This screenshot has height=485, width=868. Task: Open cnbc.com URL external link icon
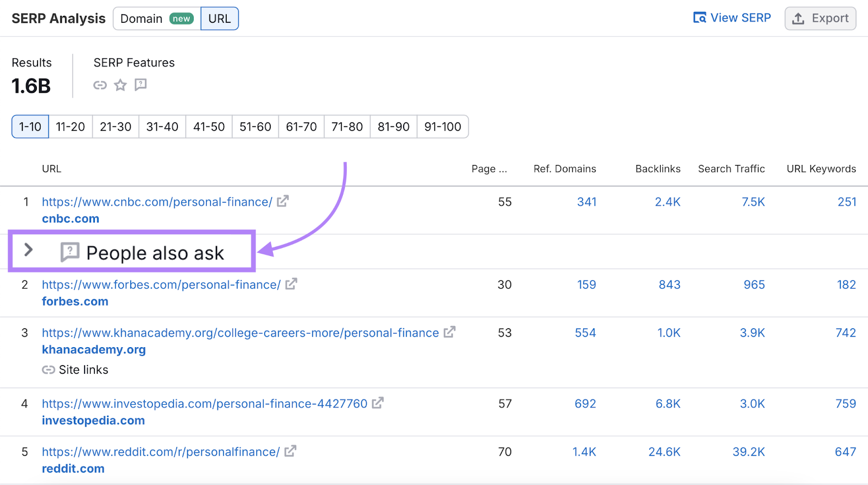pos(283,201)
